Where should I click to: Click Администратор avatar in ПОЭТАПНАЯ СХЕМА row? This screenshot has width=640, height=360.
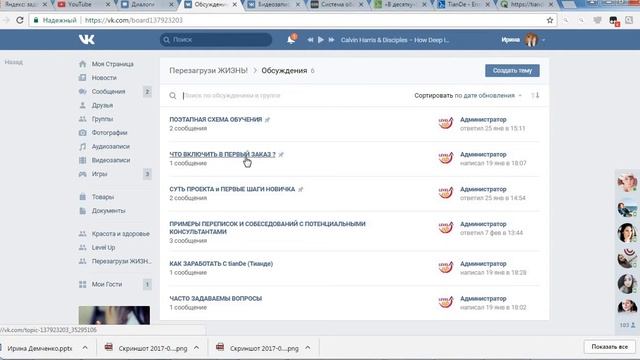click(446, 123)
